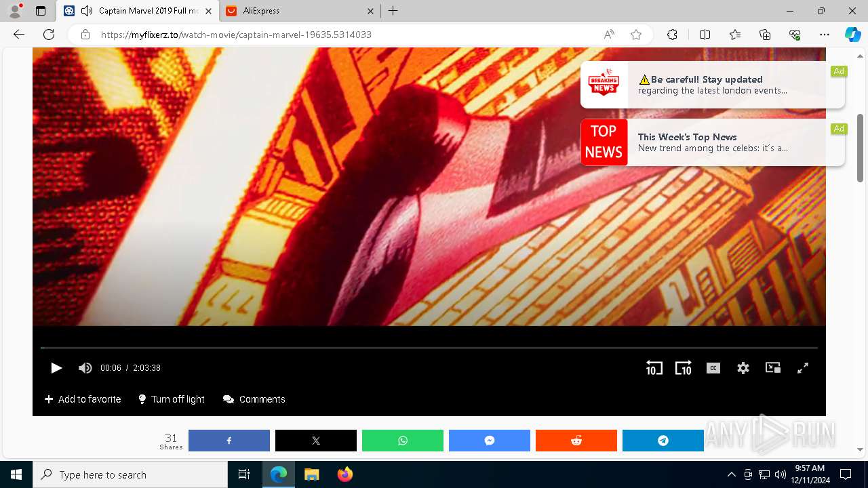Image resolution: width=868 pixels, height=488 pixels.
Task: Show hidden system tray icons
Action: point(731,474)
